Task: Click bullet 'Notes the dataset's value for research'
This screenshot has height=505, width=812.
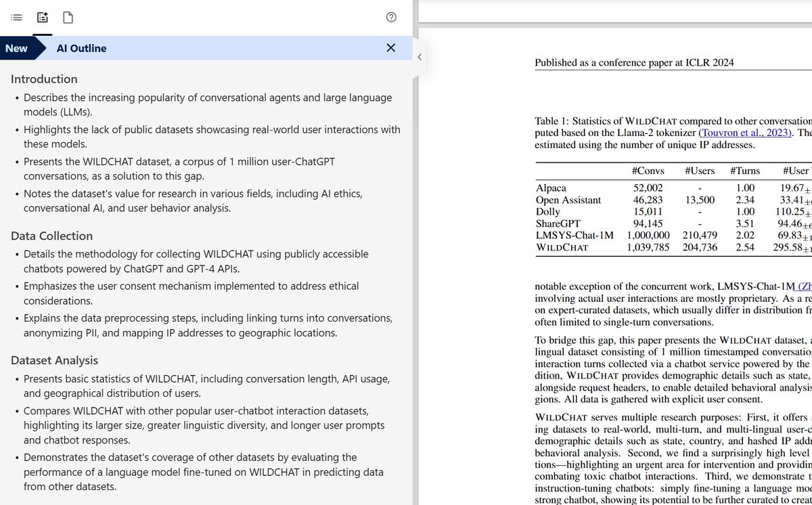Action: pyautogui.click(x=194, y=201)
